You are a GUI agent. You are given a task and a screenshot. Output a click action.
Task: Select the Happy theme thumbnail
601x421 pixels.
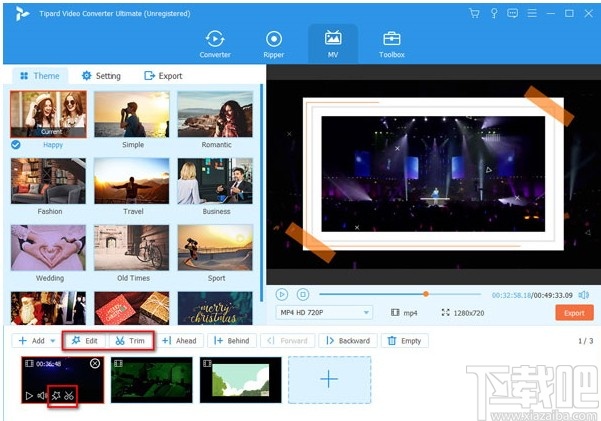[x=48, y=114]
